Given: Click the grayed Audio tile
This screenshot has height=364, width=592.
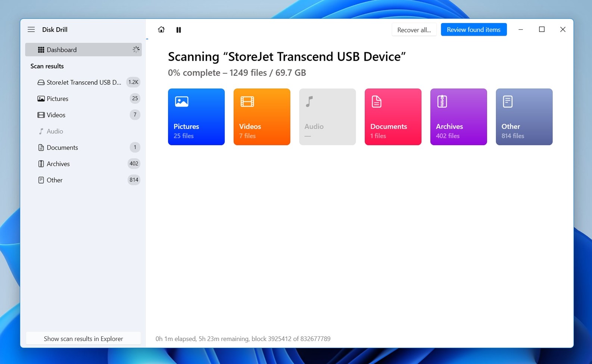Looking at the screenshot, I should [327, 117].
